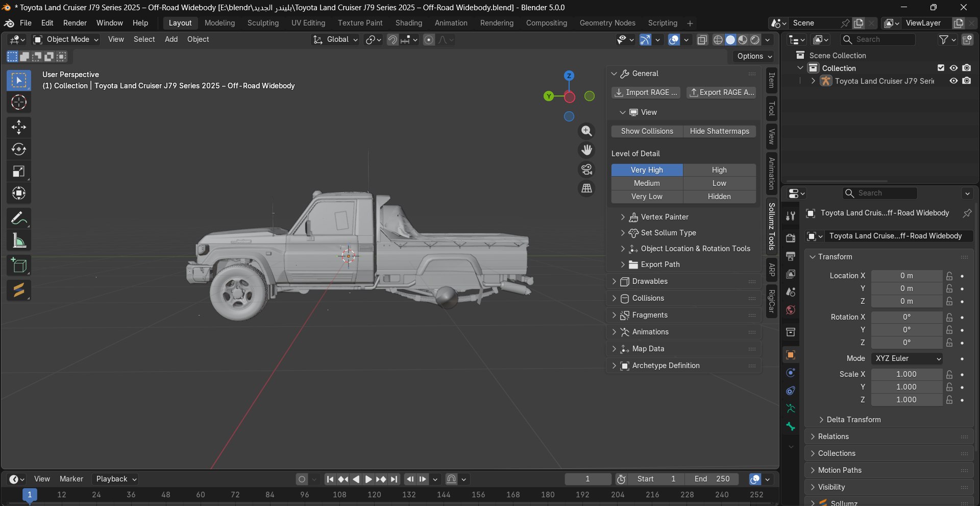
Task: Open the Output properties tab icon
Action: tap(791, 256)
